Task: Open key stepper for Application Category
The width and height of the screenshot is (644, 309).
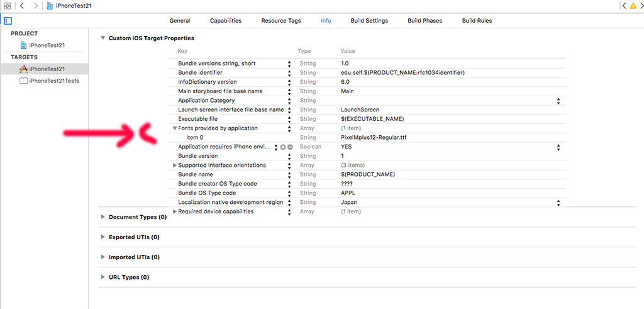Action: point(289,101)
